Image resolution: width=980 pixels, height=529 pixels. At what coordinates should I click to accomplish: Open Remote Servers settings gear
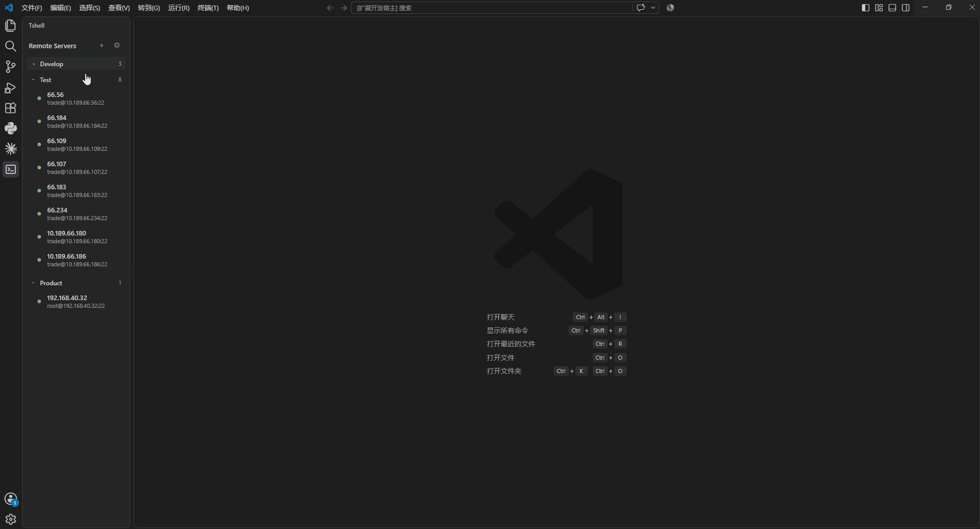click(117, 46)
